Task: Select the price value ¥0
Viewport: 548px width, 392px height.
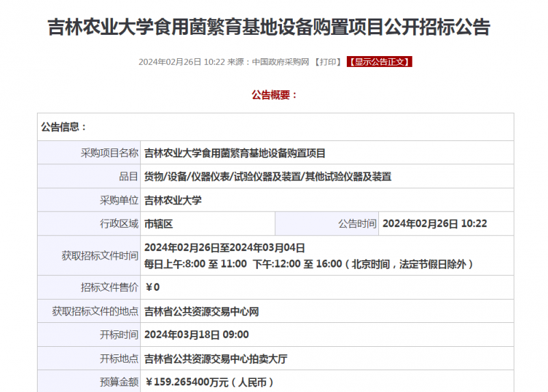Action: [x=153, y=287]
